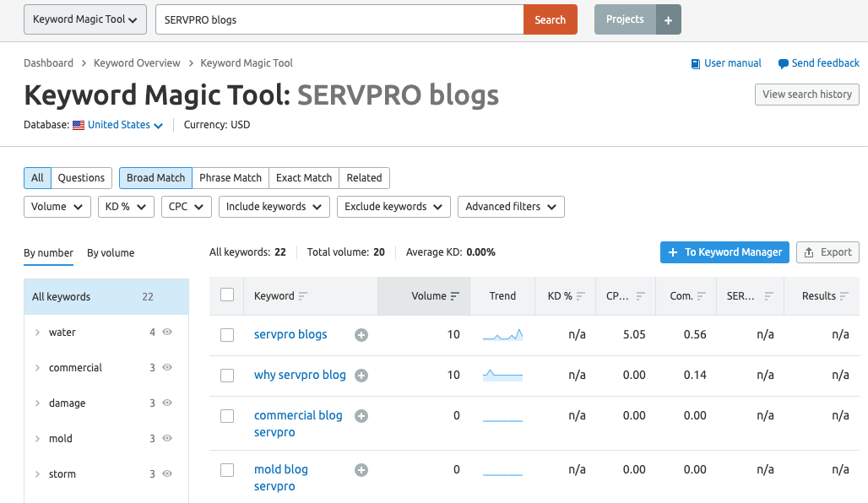Check the select-all checkbox in table header

(227, 293)
